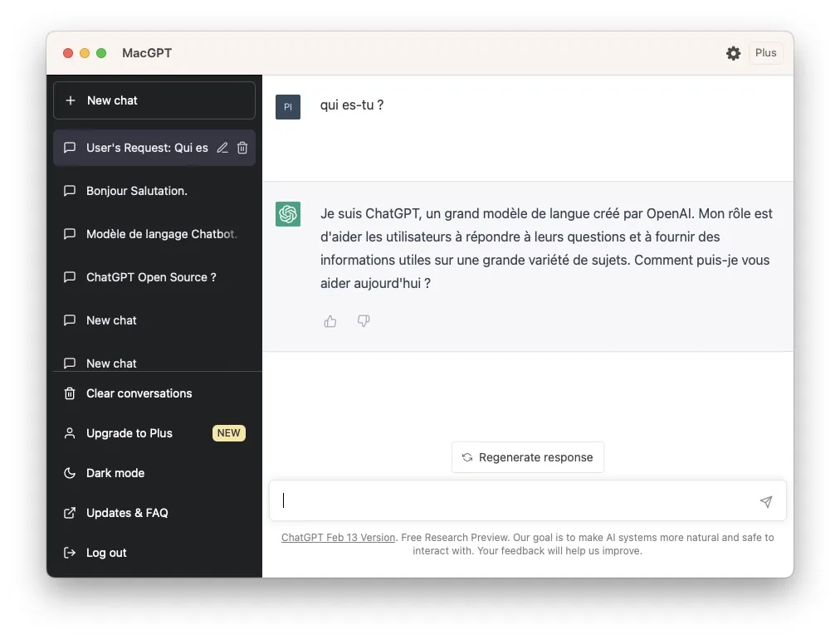Click the logout arrow icon
The image size is (840, 639).
[70, 553]
